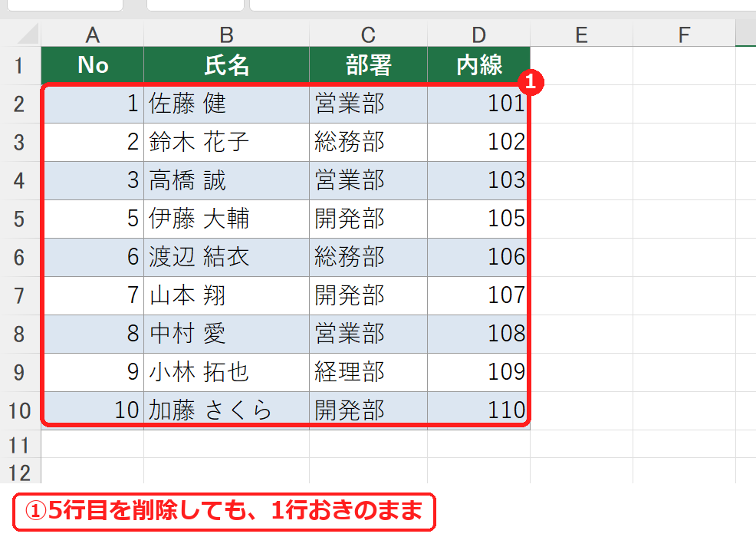Select row 10 header
This screenshot has width=756, height=537.
tap(19, 410)
